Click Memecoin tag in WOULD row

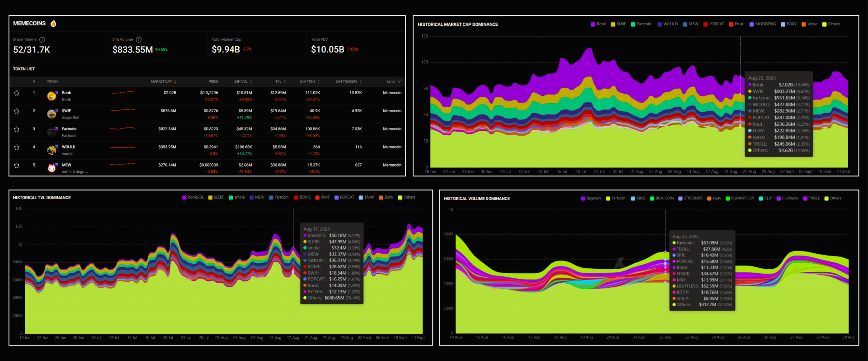[x=392, y=147]
